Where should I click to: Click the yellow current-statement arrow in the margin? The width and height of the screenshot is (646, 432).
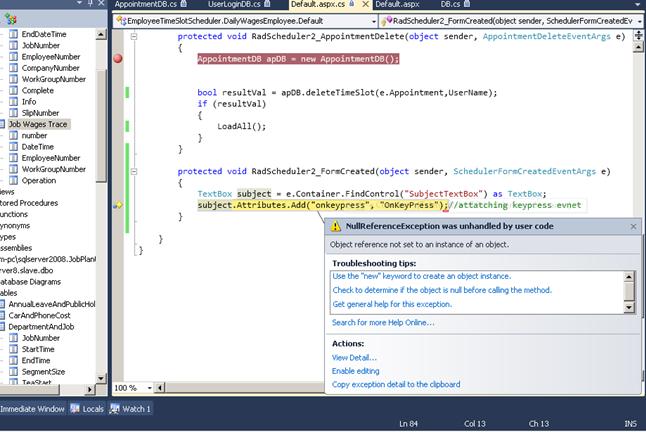118,205
